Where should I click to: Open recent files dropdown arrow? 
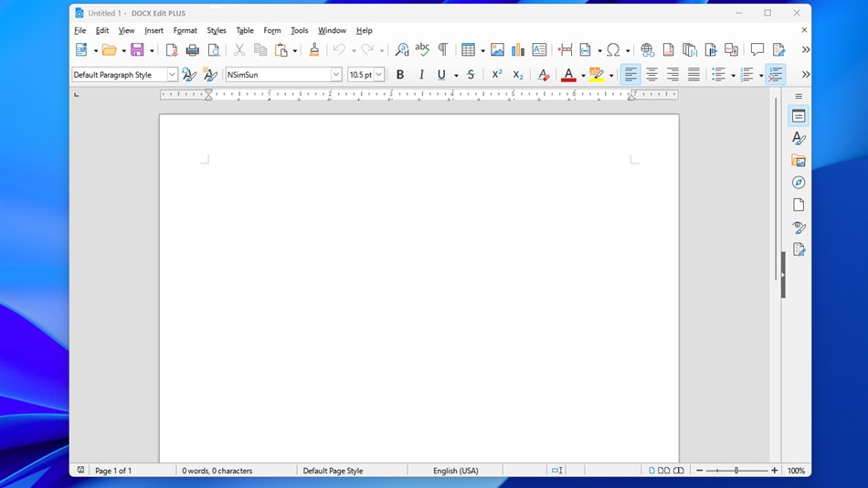pyautogui.click(x=123, y=50)
